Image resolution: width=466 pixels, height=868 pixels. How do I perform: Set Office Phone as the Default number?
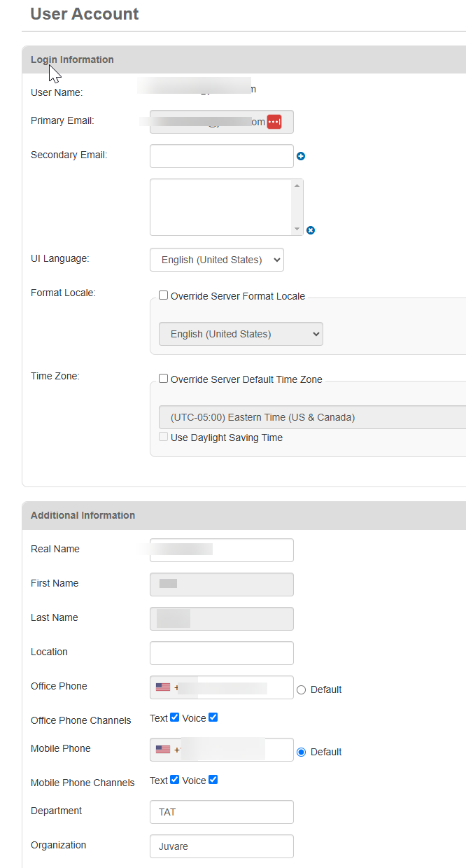301,689
